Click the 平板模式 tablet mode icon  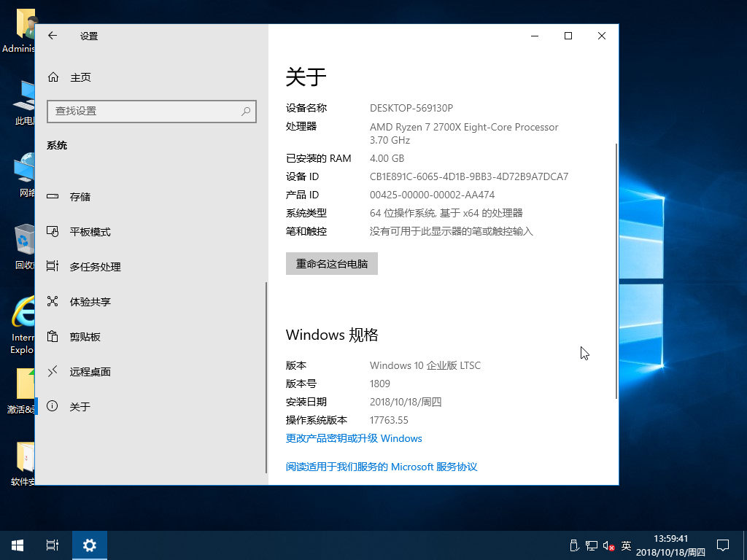[53, 231]
